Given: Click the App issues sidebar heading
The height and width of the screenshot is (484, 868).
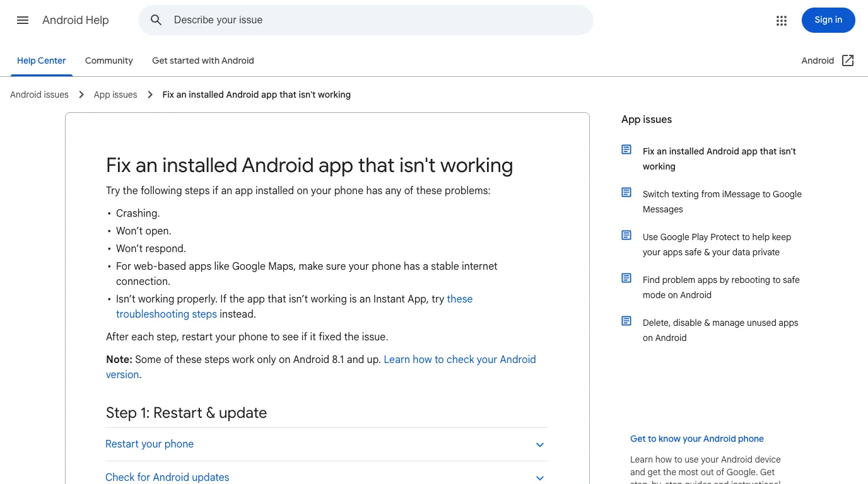Looking at the screenshot, I should [647, 119].
